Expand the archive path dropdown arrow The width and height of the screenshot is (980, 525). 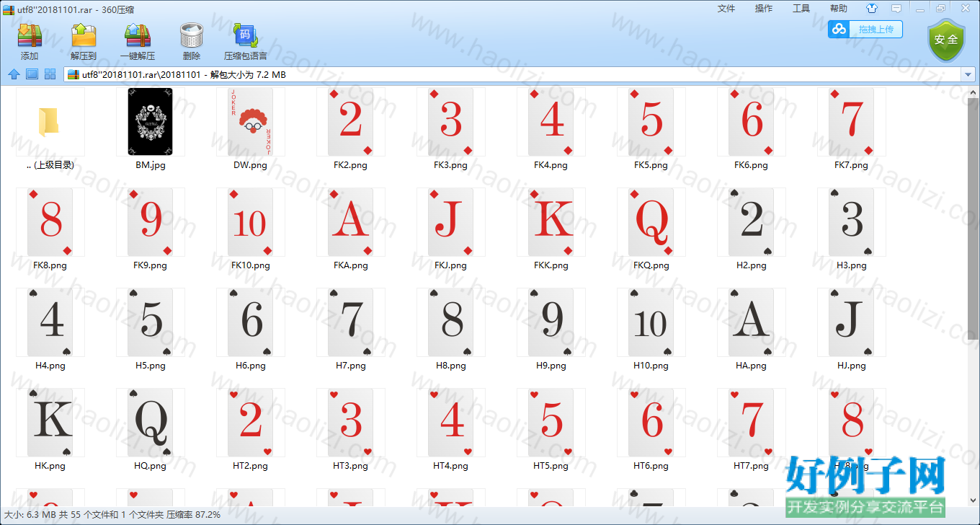click(x=968, y=74)
